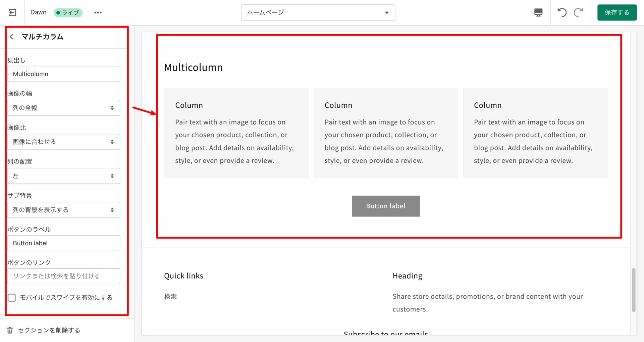Click the ボタンのラベル text field
644x342 pixels.
click(x=64, y=243)
